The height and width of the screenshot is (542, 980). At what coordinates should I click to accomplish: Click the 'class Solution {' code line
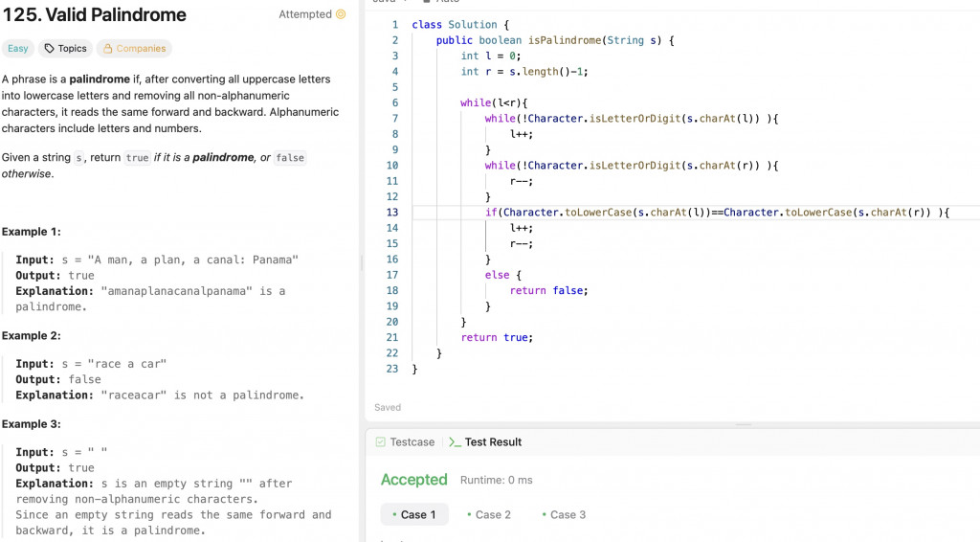pos(460,24)
